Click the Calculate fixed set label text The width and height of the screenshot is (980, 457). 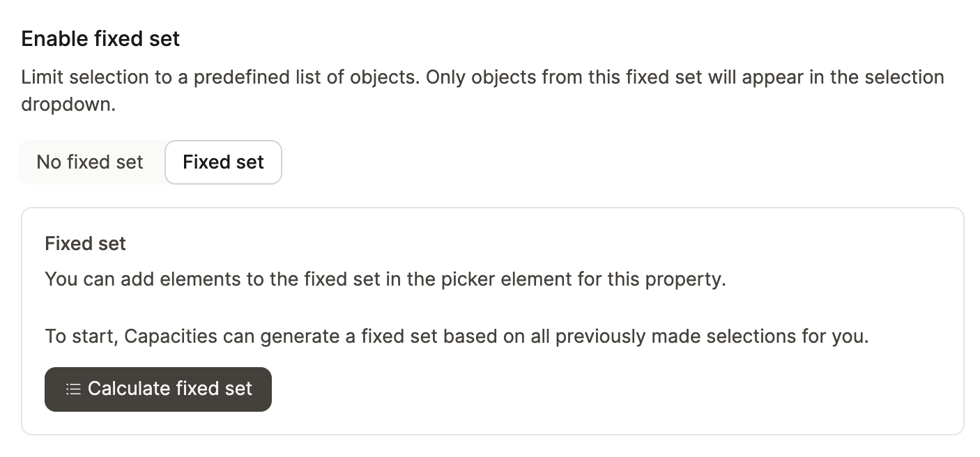pyautogui.click(x=169, y=388)
